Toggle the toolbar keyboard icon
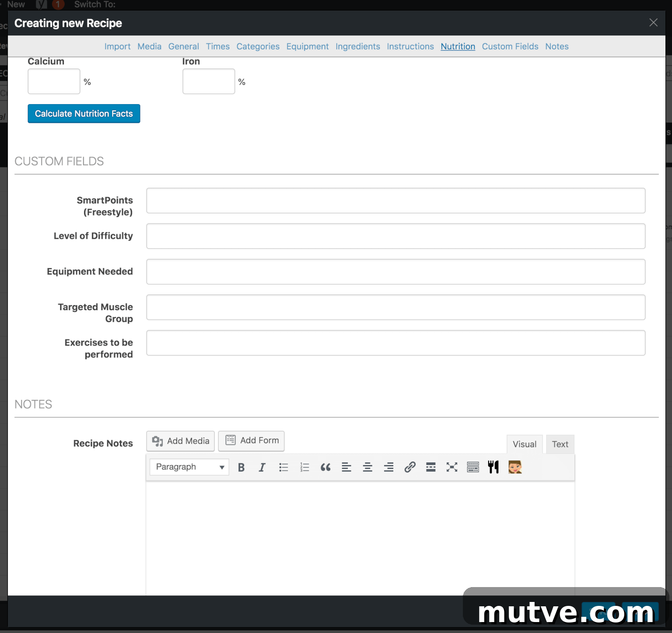Screen dimensions: 672x633 (473, 467)
